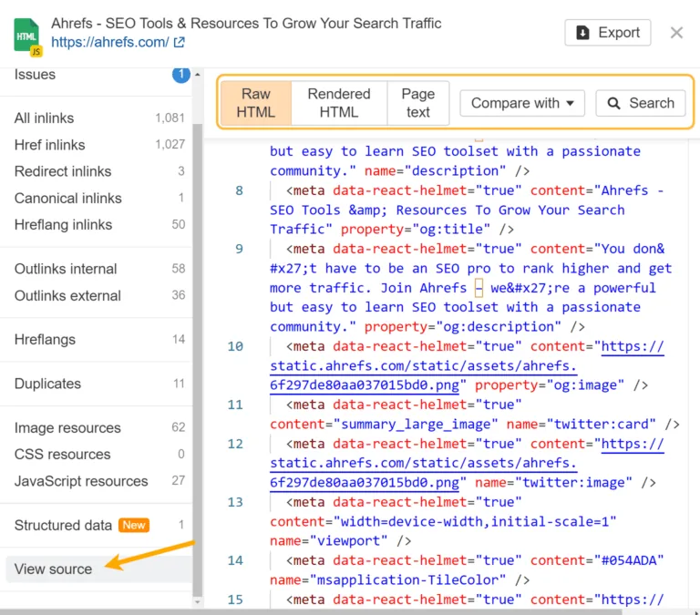Screen dimensions: 700x615
Task: Click the page title heading text
Action: coord(246,23)
